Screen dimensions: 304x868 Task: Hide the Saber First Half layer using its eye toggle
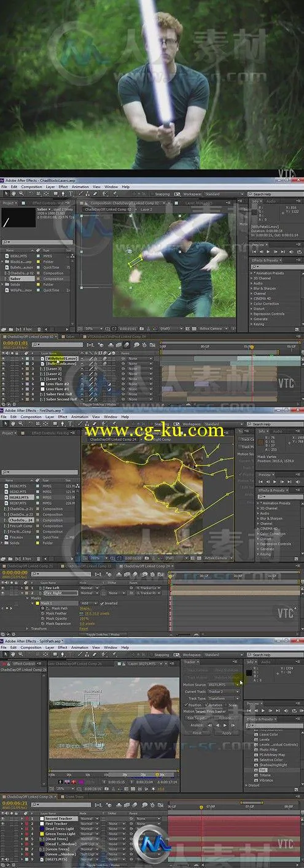pyautogui.click(x=2, y=394)
